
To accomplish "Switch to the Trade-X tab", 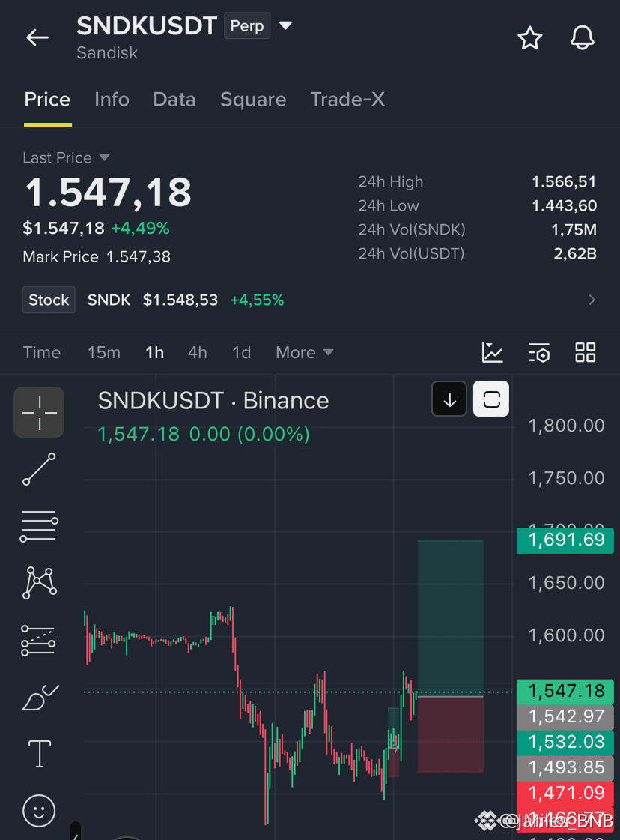I will click(347, 100).
